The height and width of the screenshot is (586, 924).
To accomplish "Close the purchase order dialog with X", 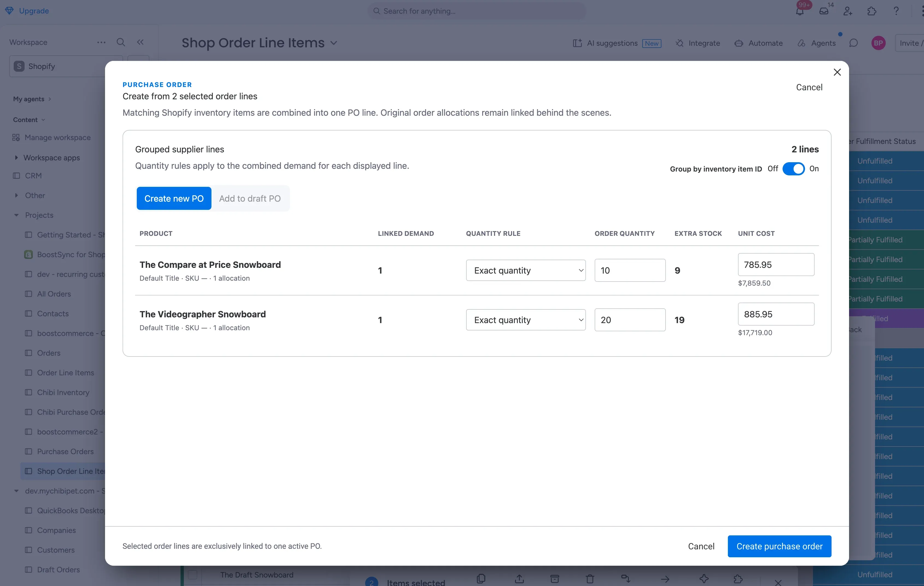I will coord(837,72).
